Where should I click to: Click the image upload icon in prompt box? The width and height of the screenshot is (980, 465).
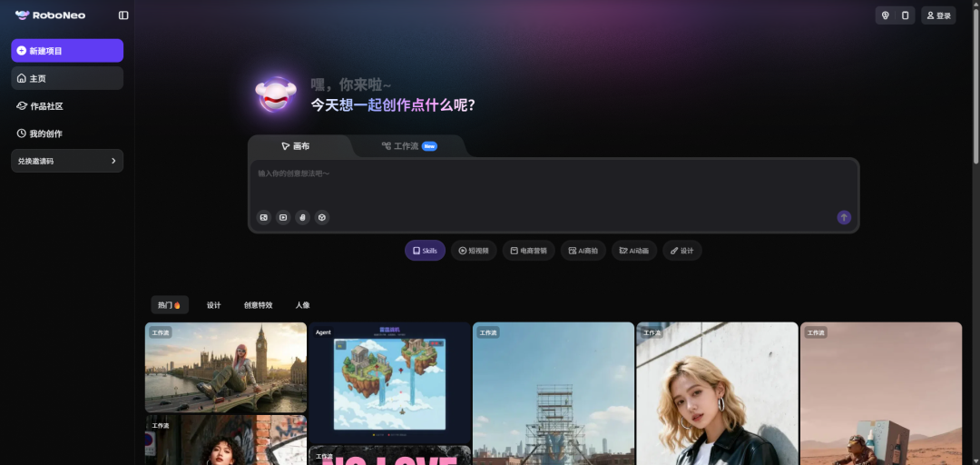263,217
